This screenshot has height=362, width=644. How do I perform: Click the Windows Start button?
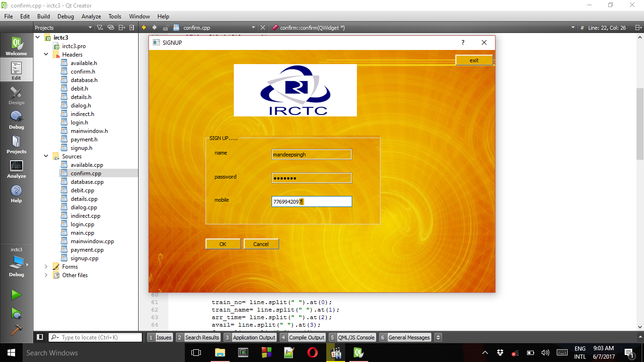pos(11,353)
